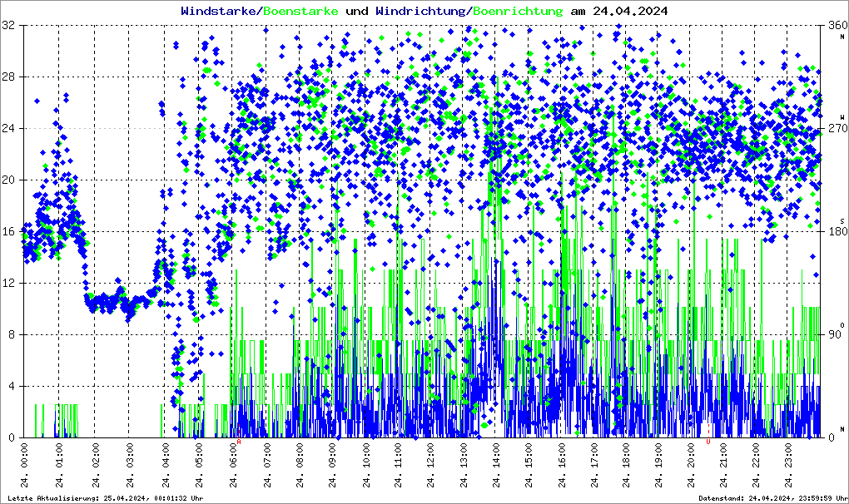Click the green "Boenrichtung" title word

pos(517,11)
